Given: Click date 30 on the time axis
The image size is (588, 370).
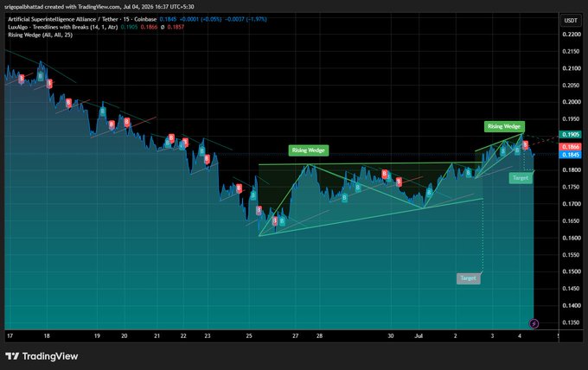Looking at the screenshot, I should tap(391, 336).
